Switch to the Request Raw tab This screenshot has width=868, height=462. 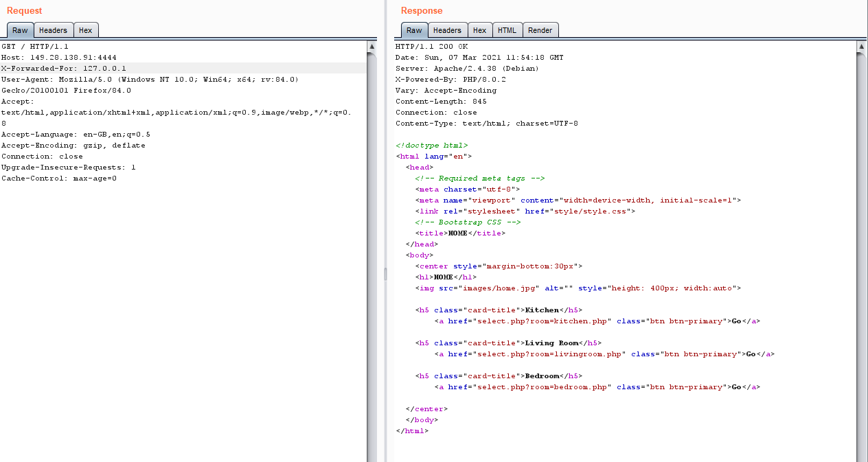click(x=20, y=30)
